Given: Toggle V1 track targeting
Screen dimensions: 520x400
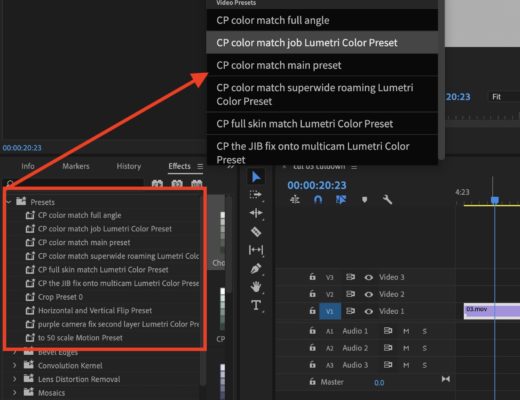Looking at the screenshot, I should (x=330, y=311).
